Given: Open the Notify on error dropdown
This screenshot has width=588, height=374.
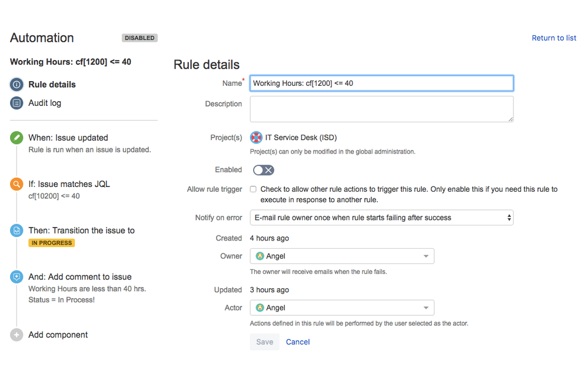Looking at the screenshot, I should click(x=381, y=218).
